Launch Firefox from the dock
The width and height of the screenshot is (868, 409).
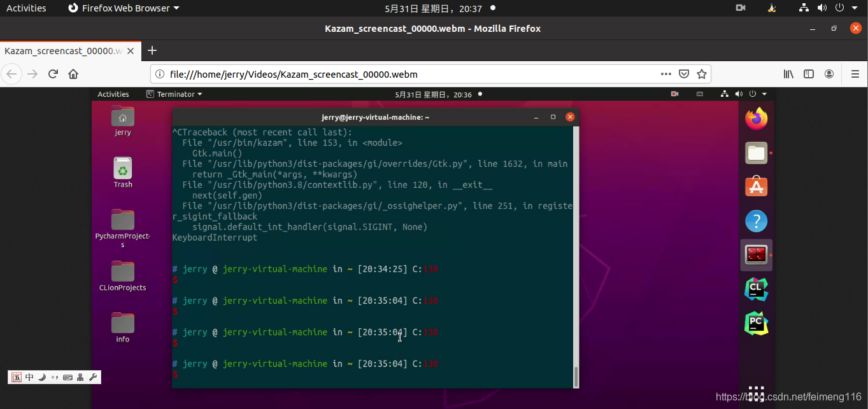(757, 118)
